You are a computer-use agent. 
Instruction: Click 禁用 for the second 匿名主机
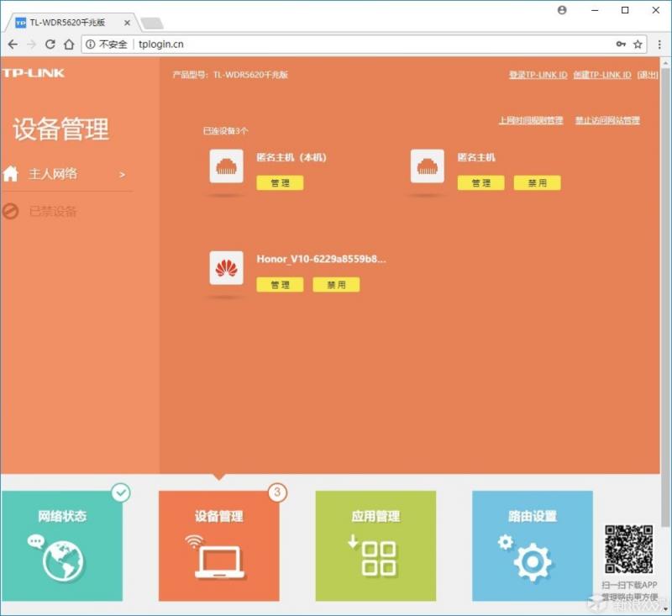coord(537,183)
